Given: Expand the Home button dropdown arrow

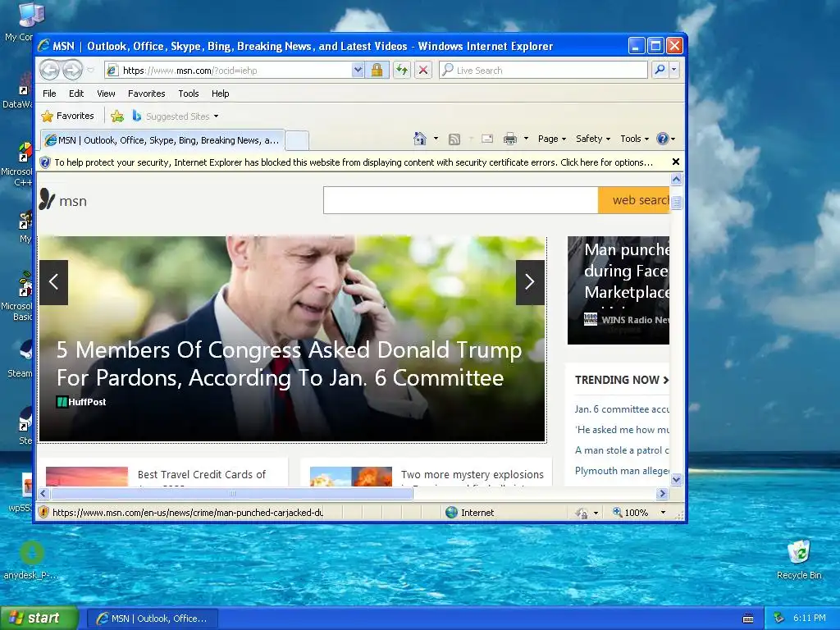Looking at the screenshot, I should click(436, 139).
